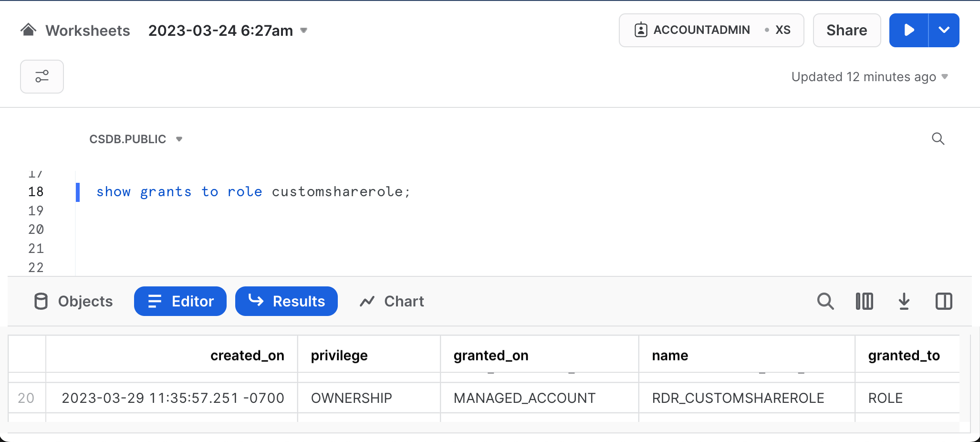The image size is (980, 442).
Task: Click the Worksheets home icon
Action: [29, 30]
